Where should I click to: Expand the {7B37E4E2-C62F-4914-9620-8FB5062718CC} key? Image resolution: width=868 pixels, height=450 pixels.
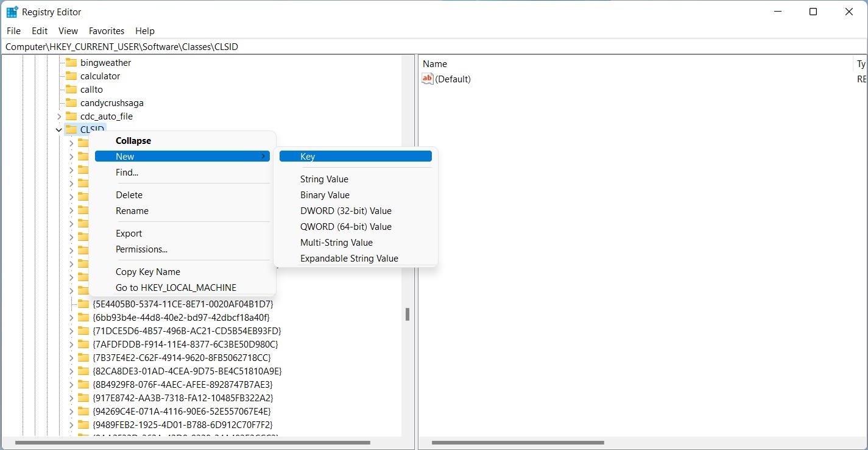(x=71, y=358)
